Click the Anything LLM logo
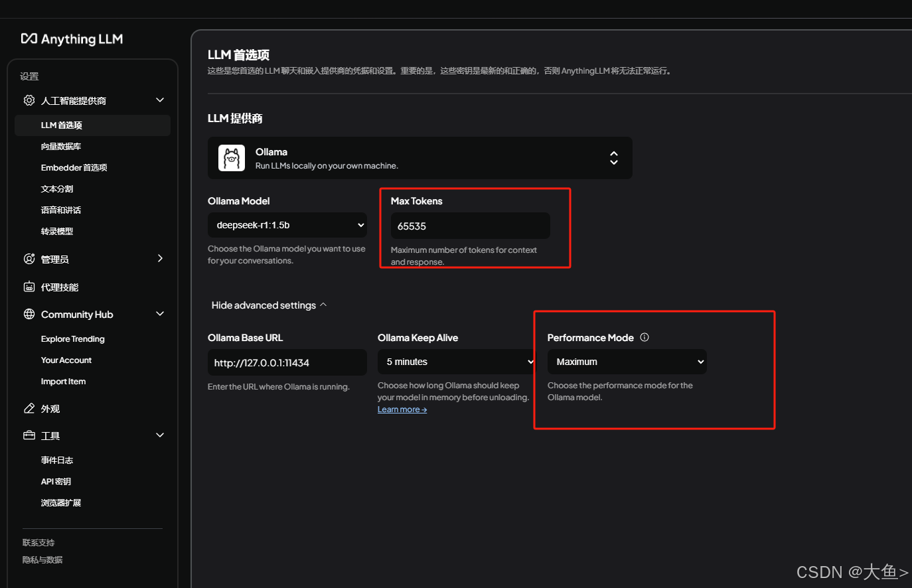 tap(72, 38)
